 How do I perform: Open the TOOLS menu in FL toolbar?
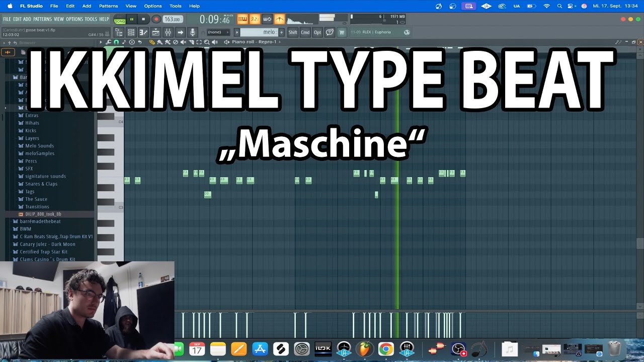[91, 19]
